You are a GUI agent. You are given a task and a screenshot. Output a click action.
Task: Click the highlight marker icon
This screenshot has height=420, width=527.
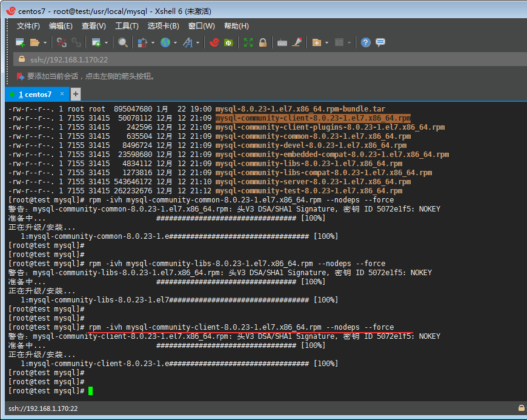[297, 42]
